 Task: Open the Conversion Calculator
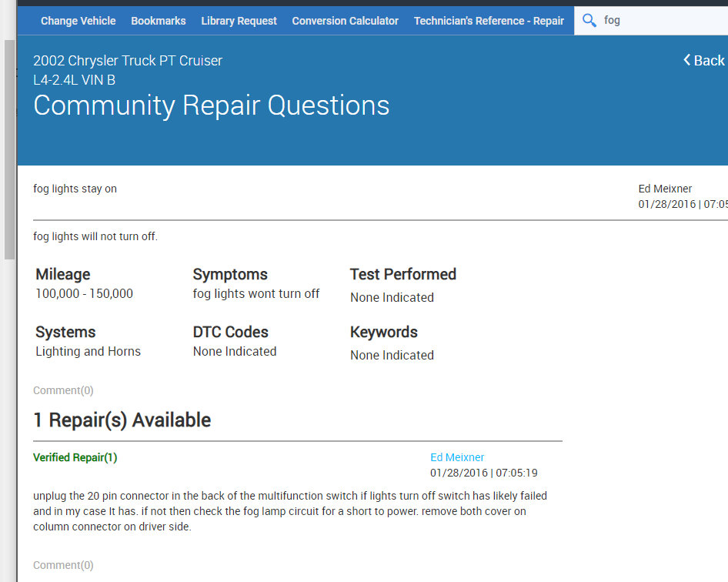(x=345, y=21)
